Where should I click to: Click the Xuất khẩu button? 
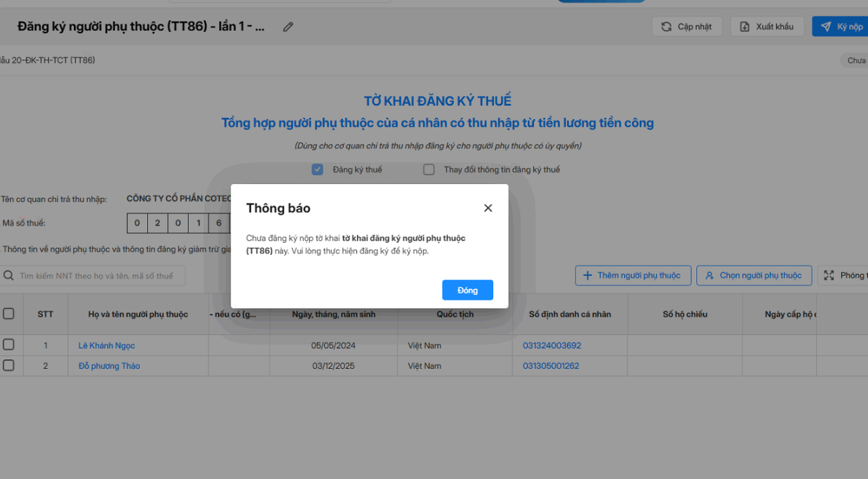(767, 27)
